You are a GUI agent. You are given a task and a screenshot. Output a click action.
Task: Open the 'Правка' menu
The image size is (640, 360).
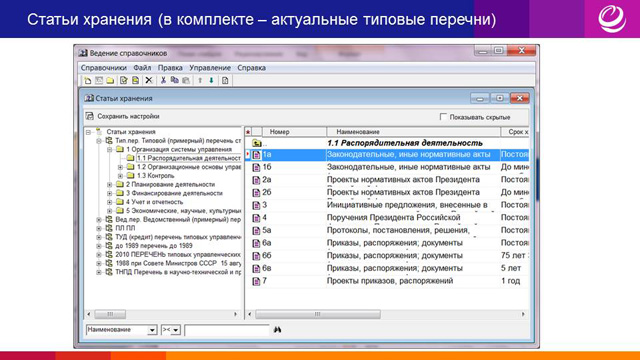170,68
